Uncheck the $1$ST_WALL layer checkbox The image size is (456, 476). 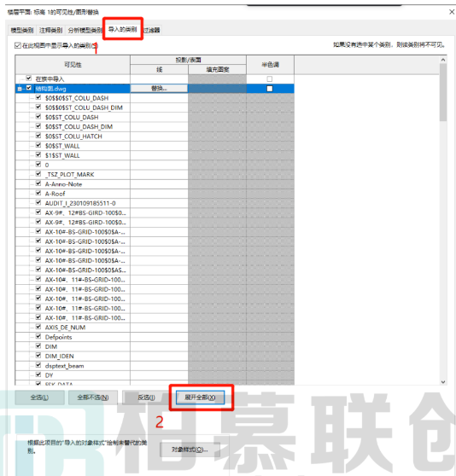point(38,154)
